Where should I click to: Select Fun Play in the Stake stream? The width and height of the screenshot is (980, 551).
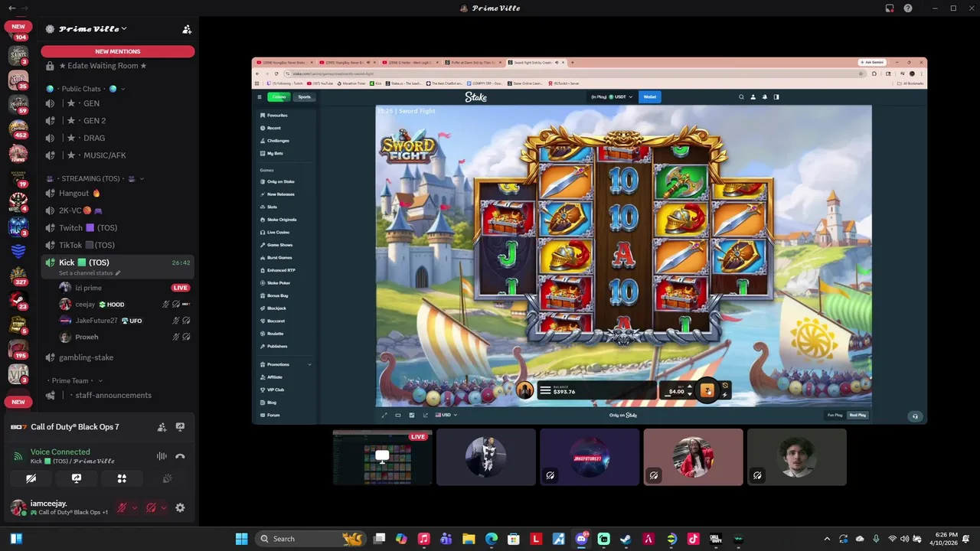pos(835,415)
